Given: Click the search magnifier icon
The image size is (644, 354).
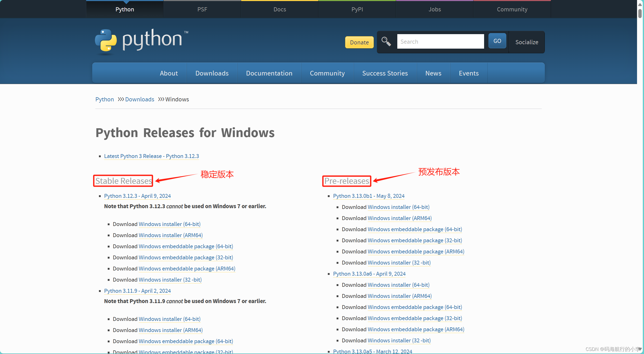Looking at the screenshot, I should click(386, 41).
